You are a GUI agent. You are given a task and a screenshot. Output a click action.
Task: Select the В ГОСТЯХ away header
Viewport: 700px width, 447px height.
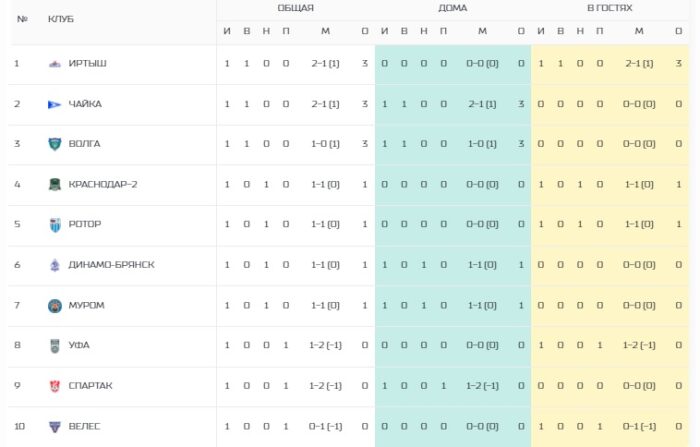(609, 8)
